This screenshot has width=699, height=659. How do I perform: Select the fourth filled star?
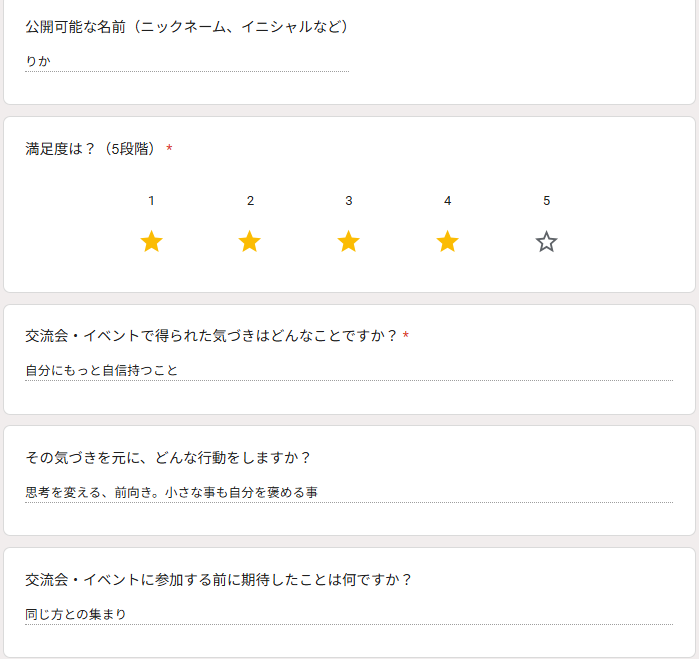(447, 242)
